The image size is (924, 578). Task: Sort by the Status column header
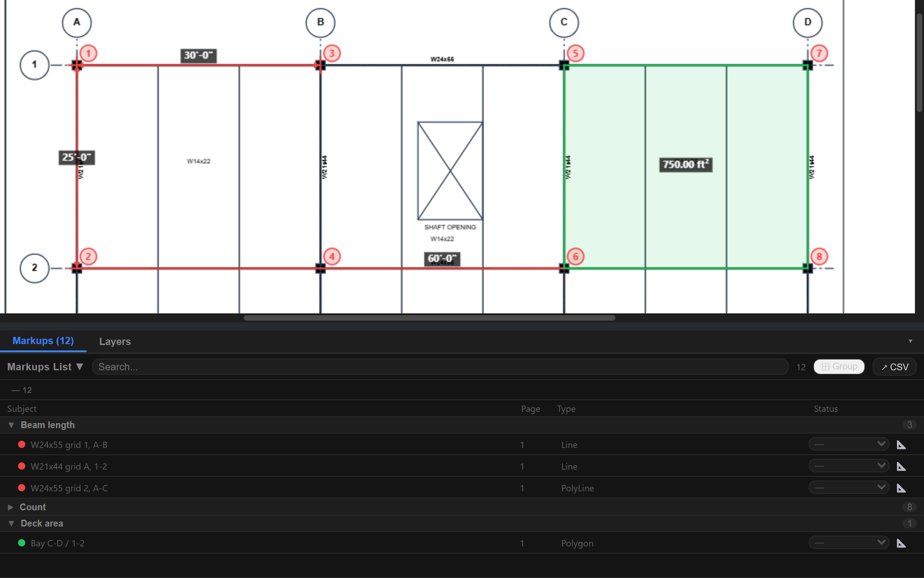click(826, 409)
